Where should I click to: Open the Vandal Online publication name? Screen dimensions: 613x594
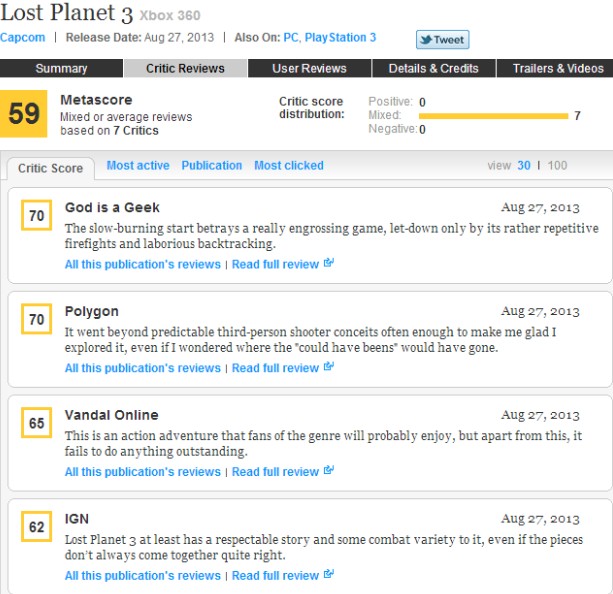tap(111, 415)
